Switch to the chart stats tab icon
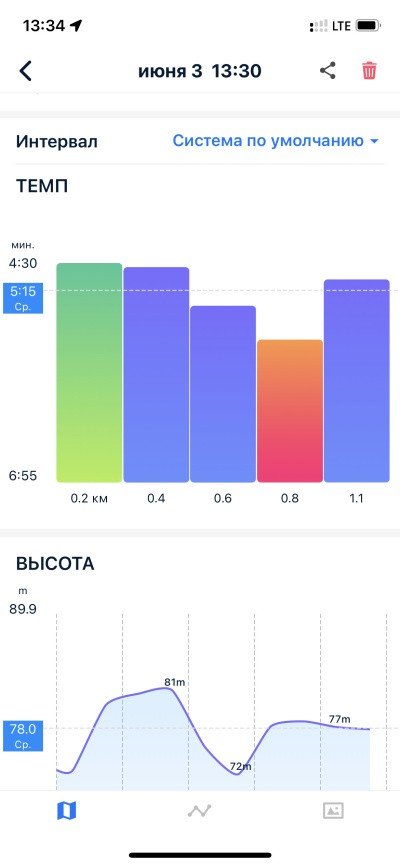The image size is (400, 866). pyautogui.click(x=199, y=811)
